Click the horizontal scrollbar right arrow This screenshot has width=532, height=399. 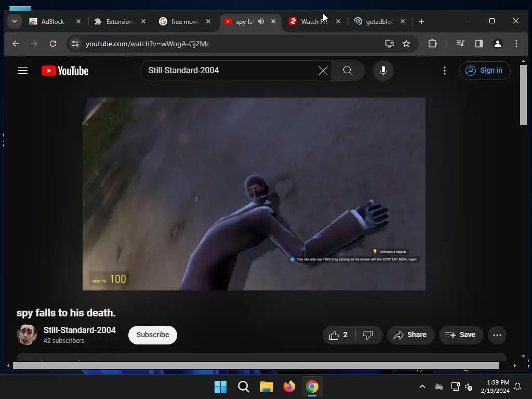515,365
